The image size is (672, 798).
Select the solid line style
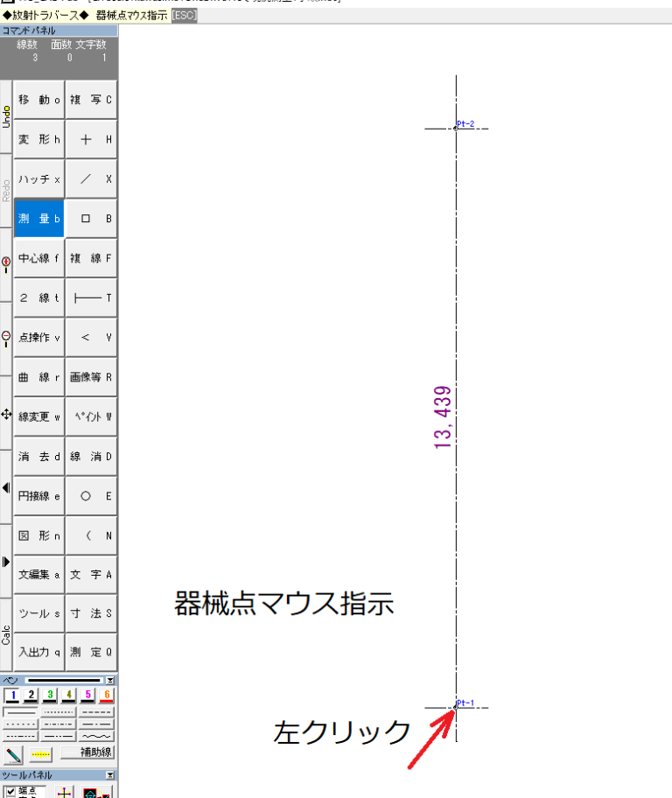21,711
